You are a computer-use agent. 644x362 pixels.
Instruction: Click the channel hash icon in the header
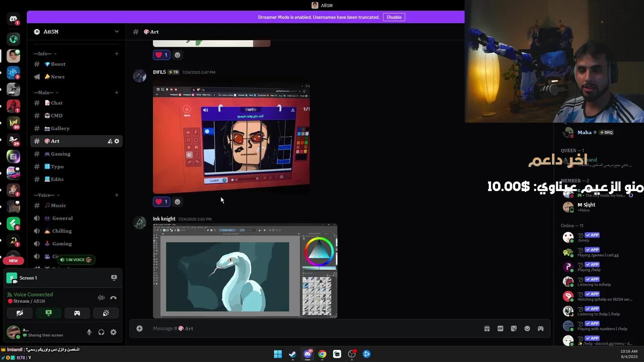click(x=136, y=32)
